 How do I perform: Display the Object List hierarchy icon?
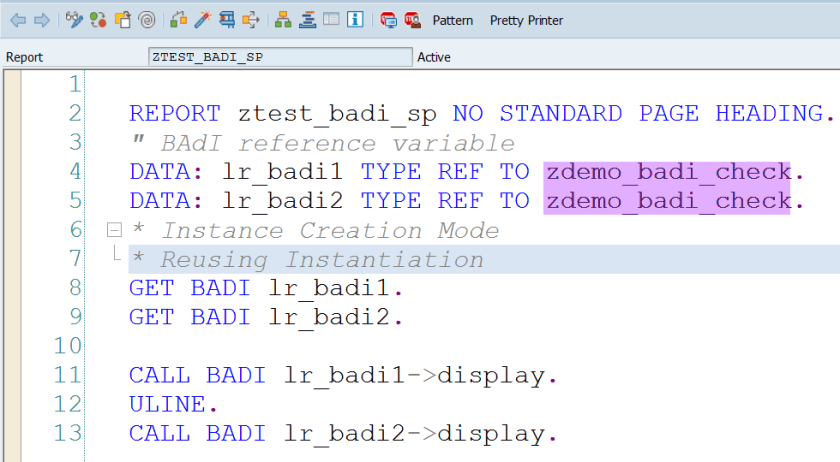283,20
